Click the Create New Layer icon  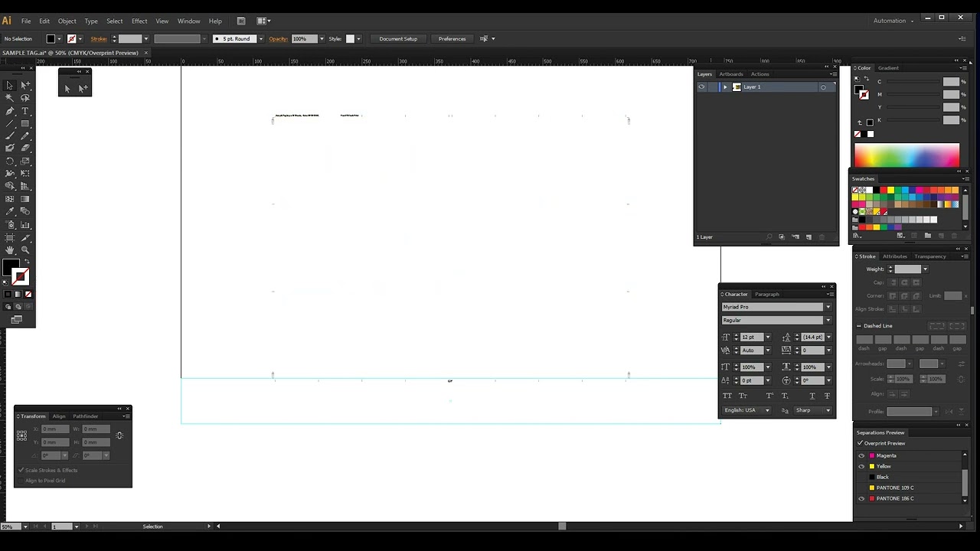tap(808, 237)
